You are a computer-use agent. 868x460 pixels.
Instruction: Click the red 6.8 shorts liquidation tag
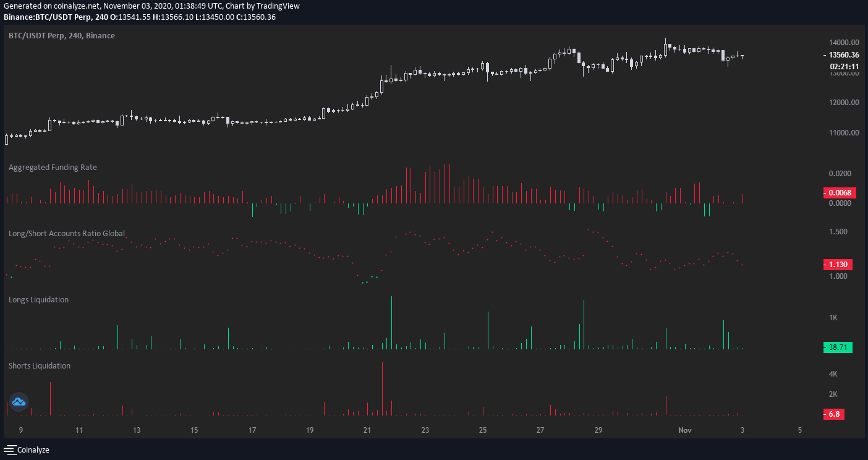click(x=834, y=414)
